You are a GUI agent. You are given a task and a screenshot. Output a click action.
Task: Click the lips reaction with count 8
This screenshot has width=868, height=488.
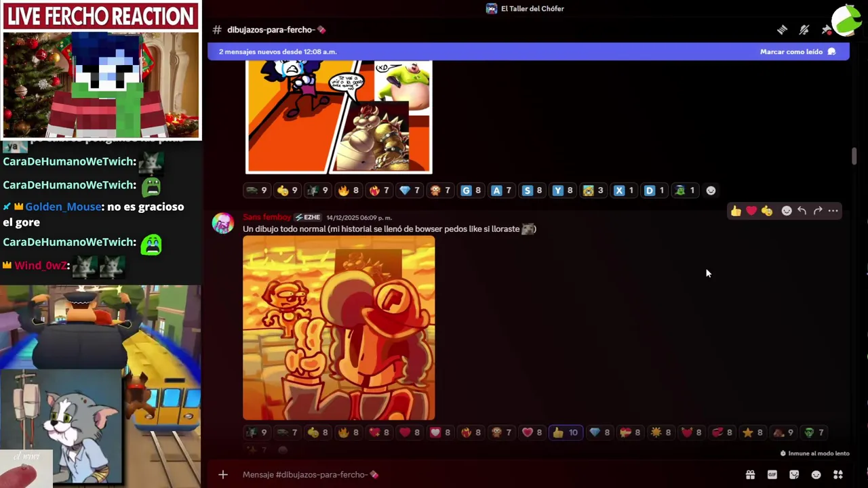pyautogui.click(x=722, y=432)
